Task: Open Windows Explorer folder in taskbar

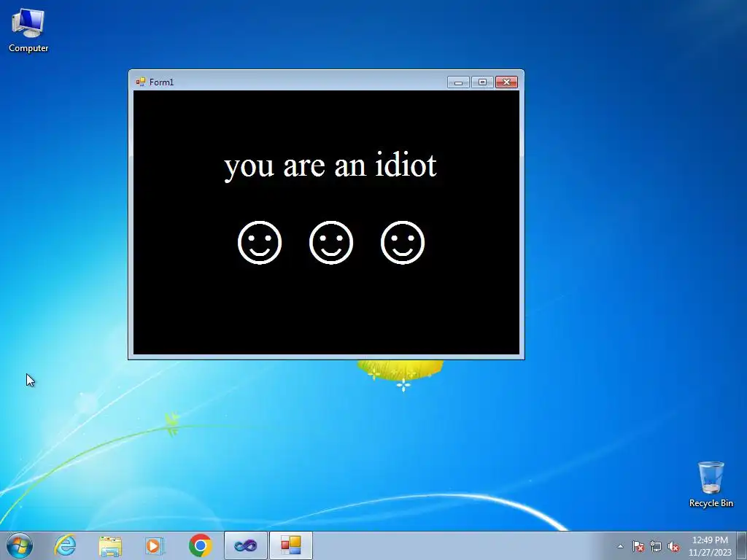Action: pyautogui.click(x=110, y=545)
